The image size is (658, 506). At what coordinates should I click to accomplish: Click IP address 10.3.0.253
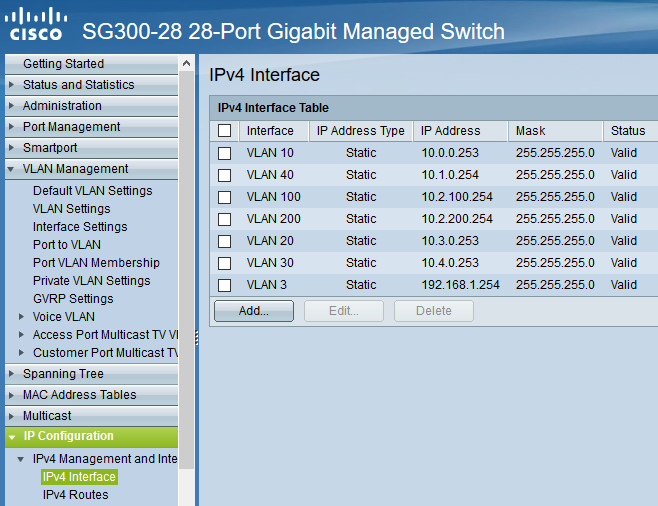(450, 241)
